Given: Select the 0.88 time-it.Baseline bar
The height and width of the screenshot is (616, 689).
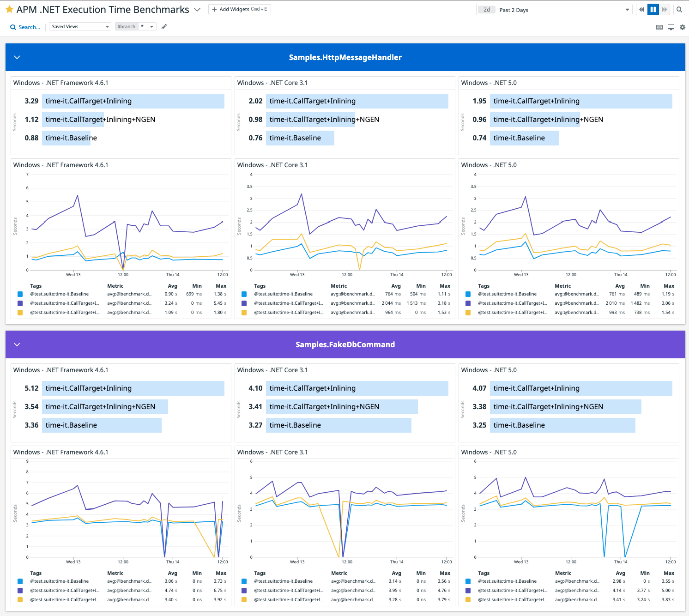Looking at the screenshot, I should pos(66,138).
